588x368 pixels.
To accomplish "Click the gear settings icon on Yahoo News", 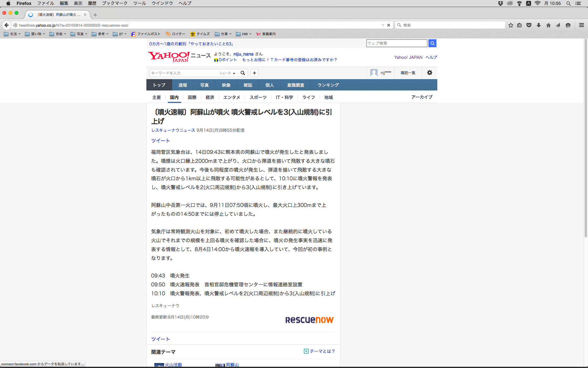I will (430, 73).
